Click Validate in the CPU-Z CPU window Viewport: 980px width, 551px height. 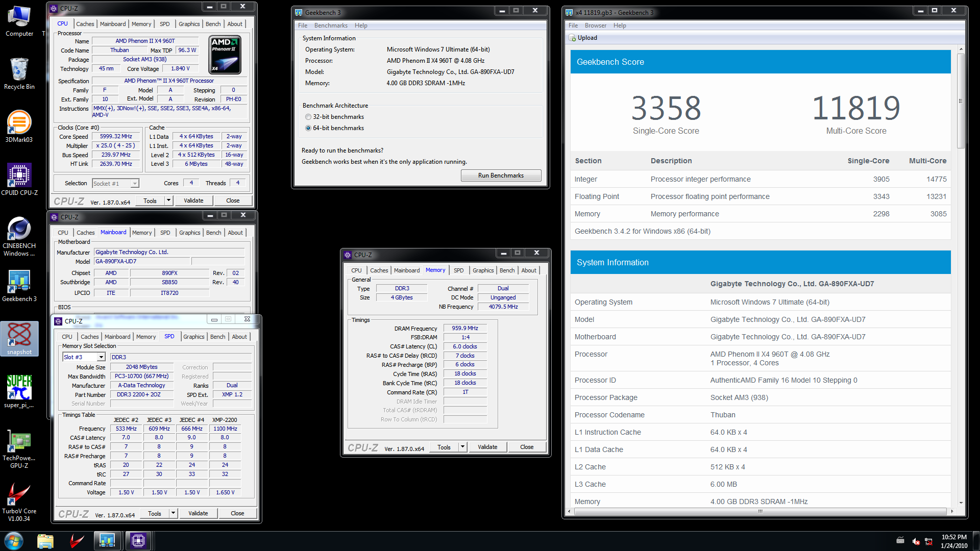pos(193,201)
